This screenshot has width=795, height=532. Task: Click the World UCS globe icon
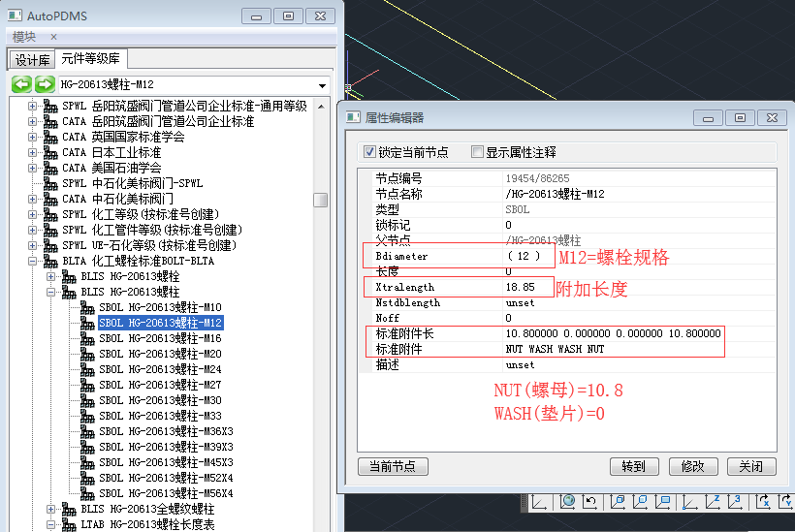(567, 502)
